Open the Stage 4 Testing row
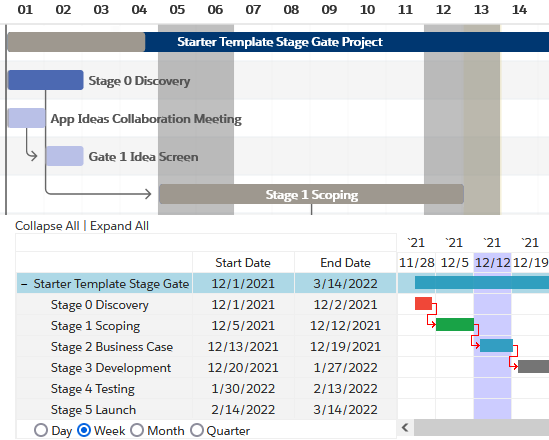This screenshot has width=549, height=440. 207,389
